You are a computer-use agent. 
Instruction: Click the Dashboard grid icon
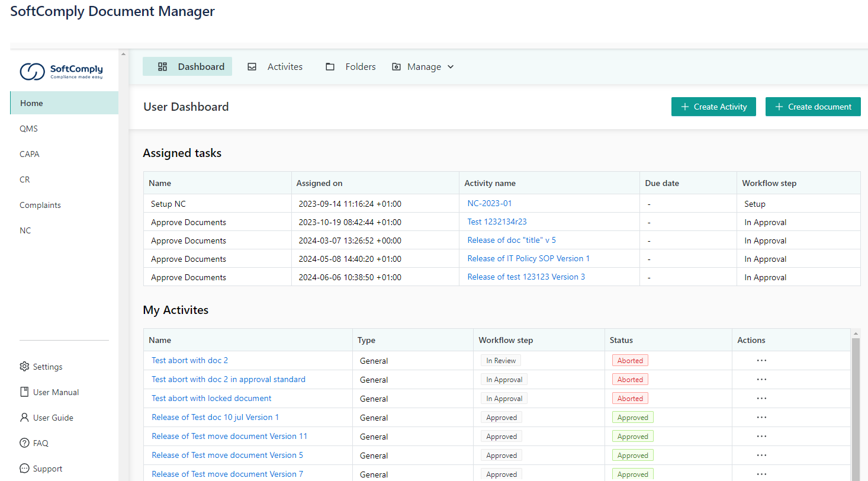pyautogui.click(x=162, y=67)
